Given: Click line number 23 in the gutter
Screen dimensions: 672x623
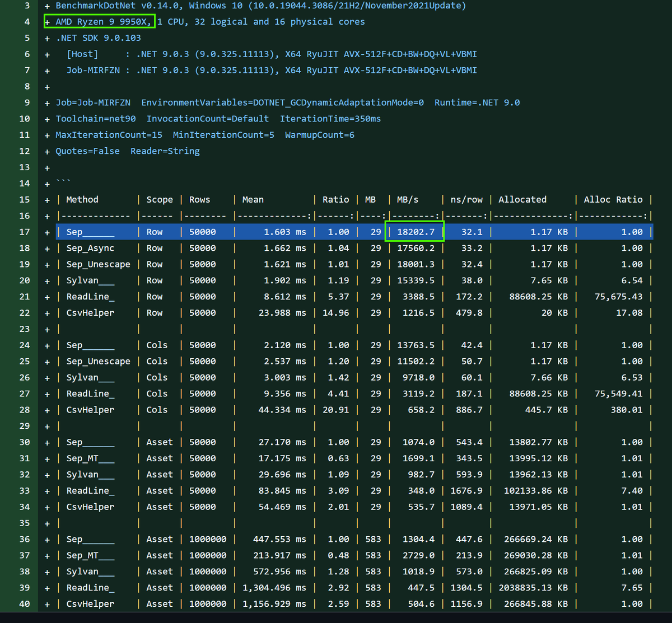Looking at the screenshot, I should (25, 329).
